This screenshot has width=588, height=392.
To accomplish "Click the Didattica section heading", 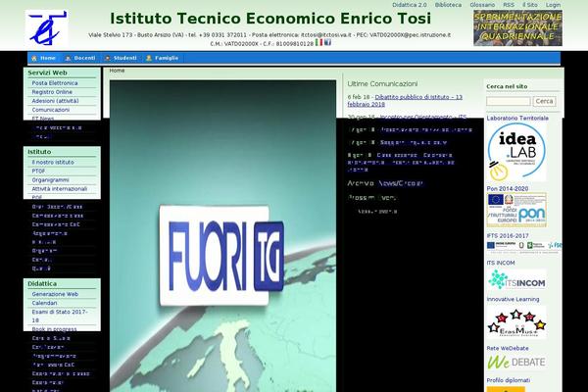I will pyautogui.click(x=42, y=284).
